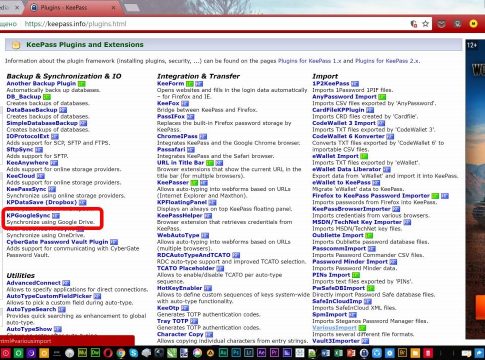
Task: Follow the Plugins for KeePass 2.x link
Action: pyautogui.click(x=387, y=61)
